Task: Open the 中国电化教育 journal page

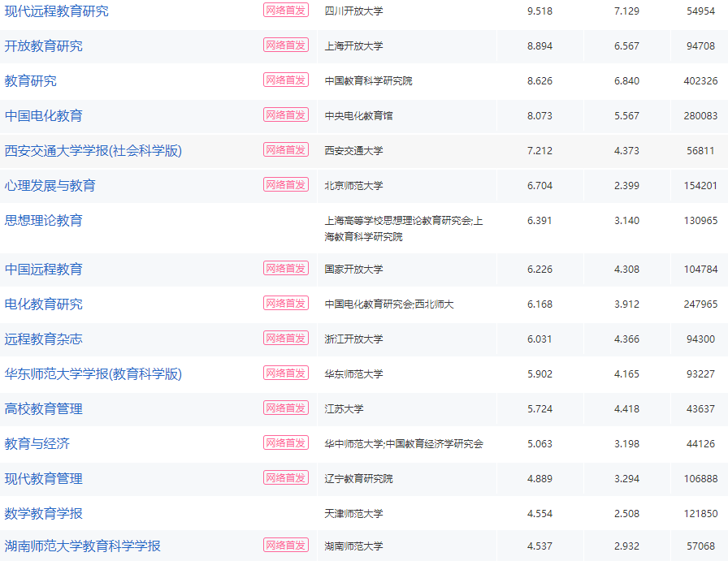Action: coord(44,115)
